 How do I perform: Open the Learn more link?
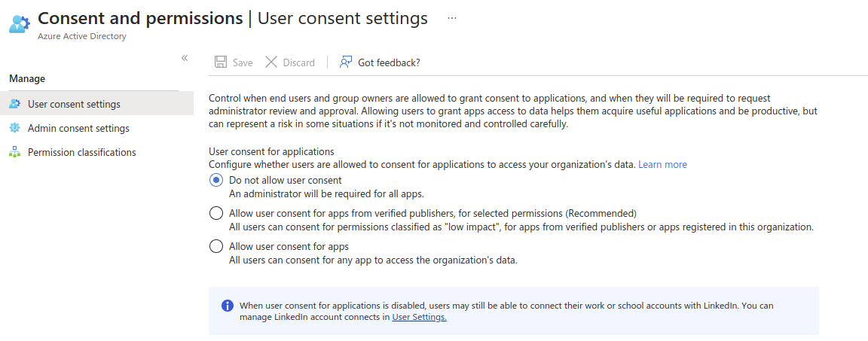662,164
